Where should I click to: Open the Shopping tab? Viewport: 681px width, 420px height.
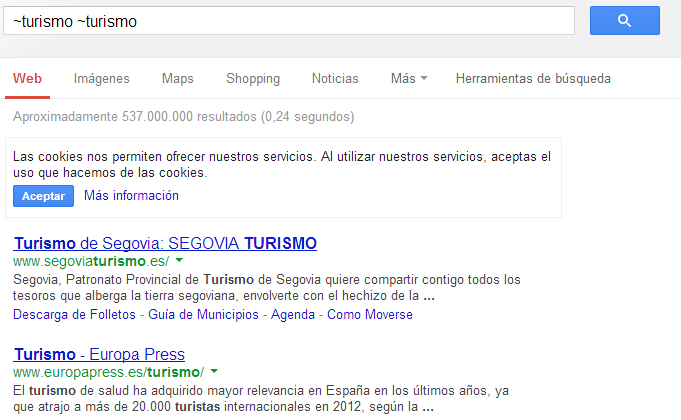pos(253,79)
